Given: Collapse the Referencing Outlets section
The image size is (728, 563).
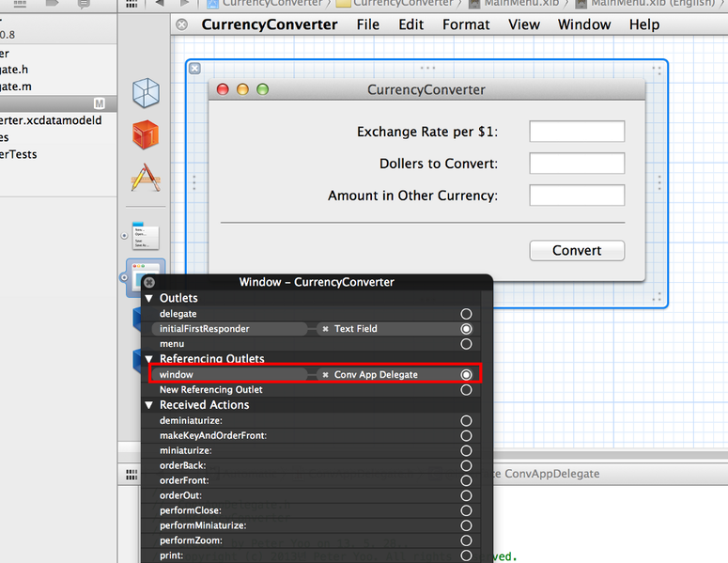Looking at the screenshot, I should coord(148,359).
